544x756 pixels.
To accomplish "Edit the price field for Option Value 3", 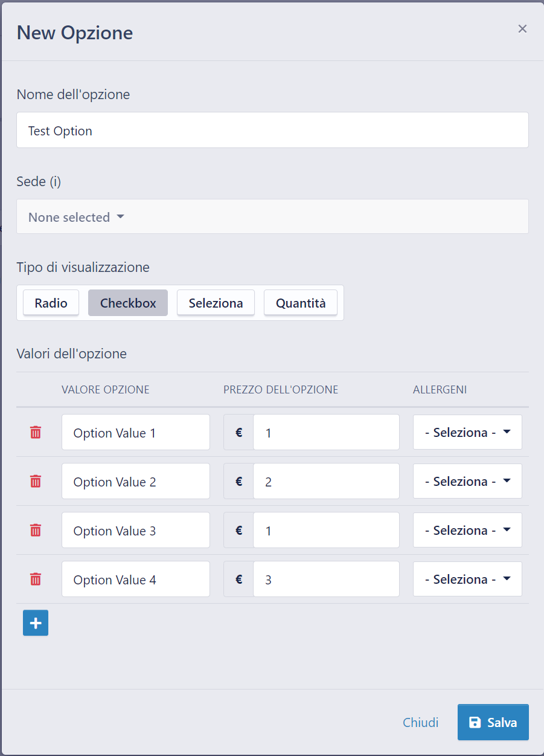I will [x=326, y=530].
